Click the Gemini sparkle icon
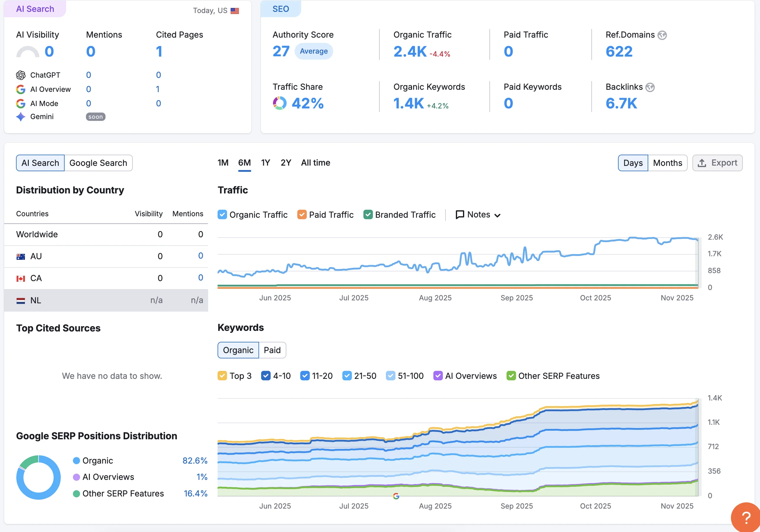This screenshot has width=760, height=532. (20, 117)
